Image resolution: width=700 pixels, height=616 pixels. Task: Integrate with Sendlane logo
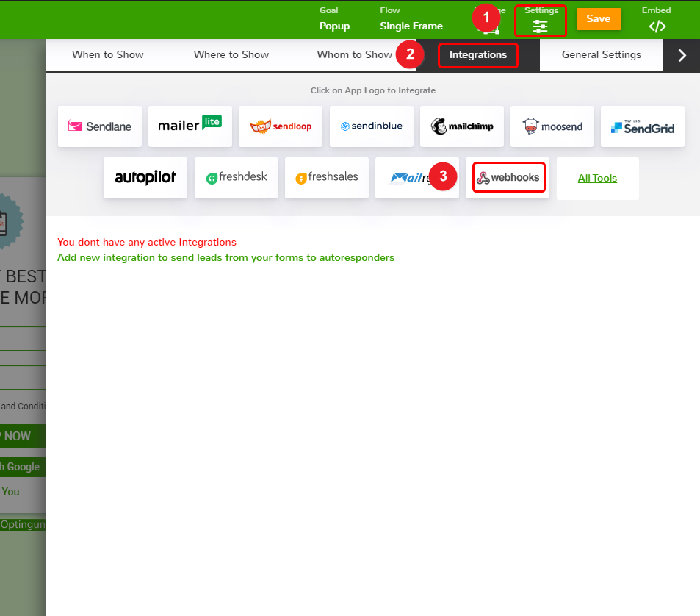click(100, 126)
